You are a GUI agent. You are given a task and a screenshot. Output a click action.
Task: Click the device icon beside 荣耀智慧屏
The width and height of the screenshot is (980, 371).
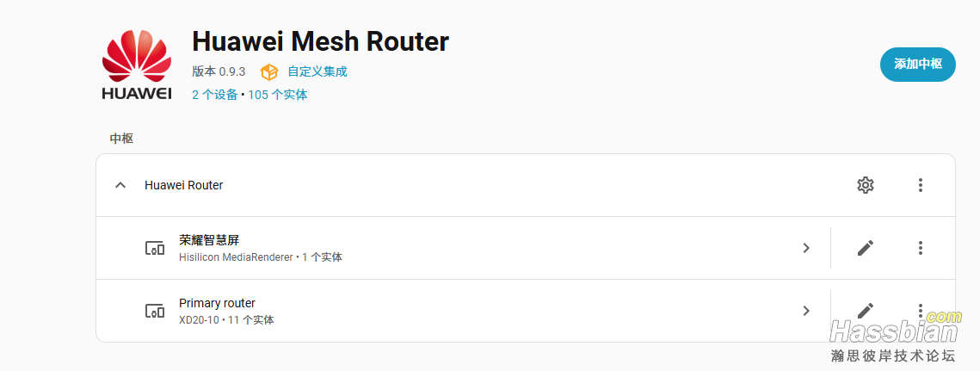[154, 249]
